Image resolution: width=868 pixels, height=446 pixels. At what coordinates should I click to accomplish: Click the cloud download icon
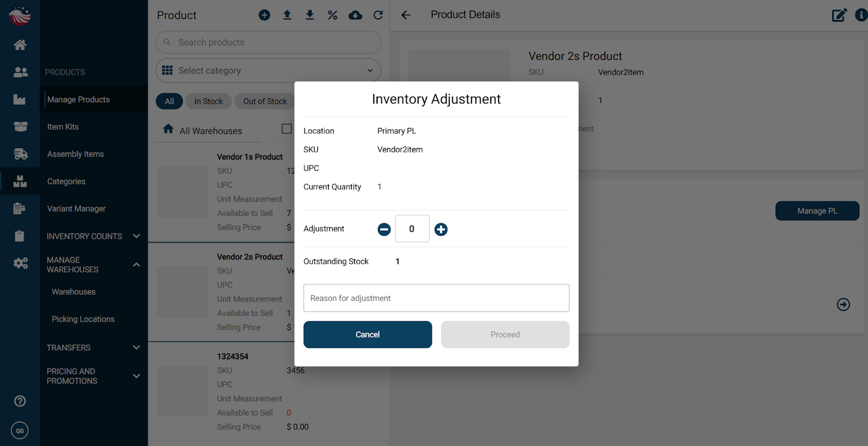[x=355, y=15]
